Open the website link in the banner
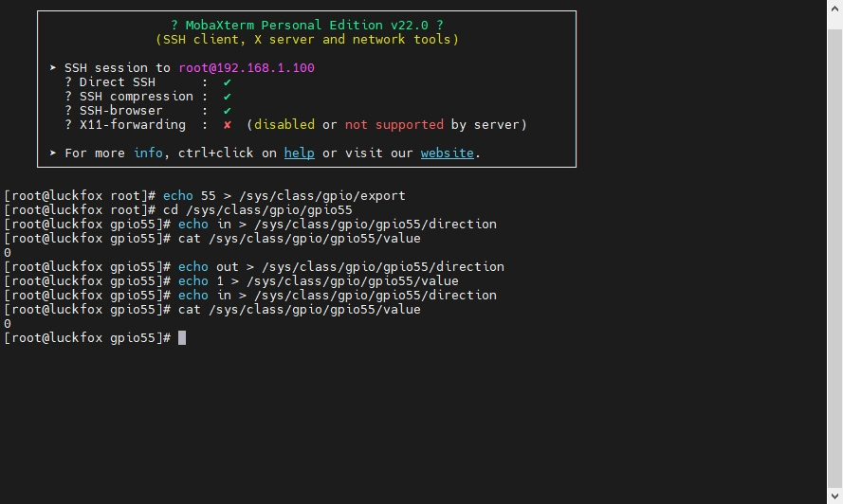The width and height of the screenshot is (843, 504). click(x=447, y=153)
